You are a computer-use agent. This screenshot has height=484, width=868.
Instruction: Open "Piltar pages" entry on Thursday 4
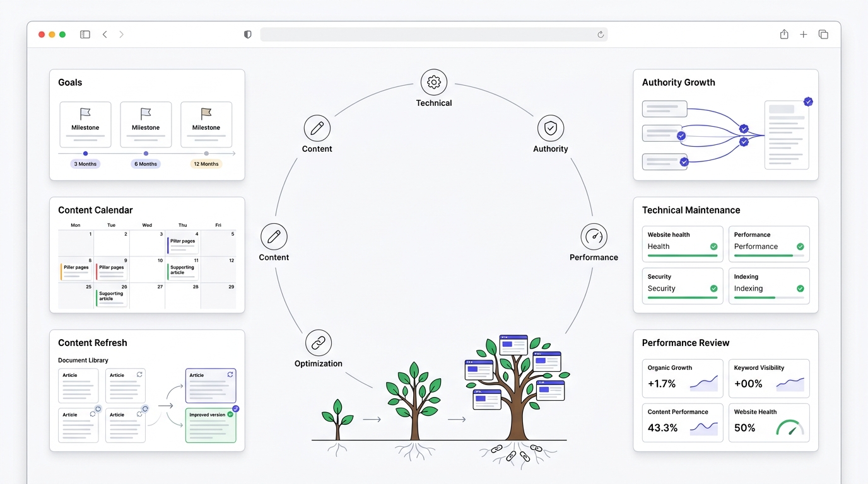(x=182, y=245)
